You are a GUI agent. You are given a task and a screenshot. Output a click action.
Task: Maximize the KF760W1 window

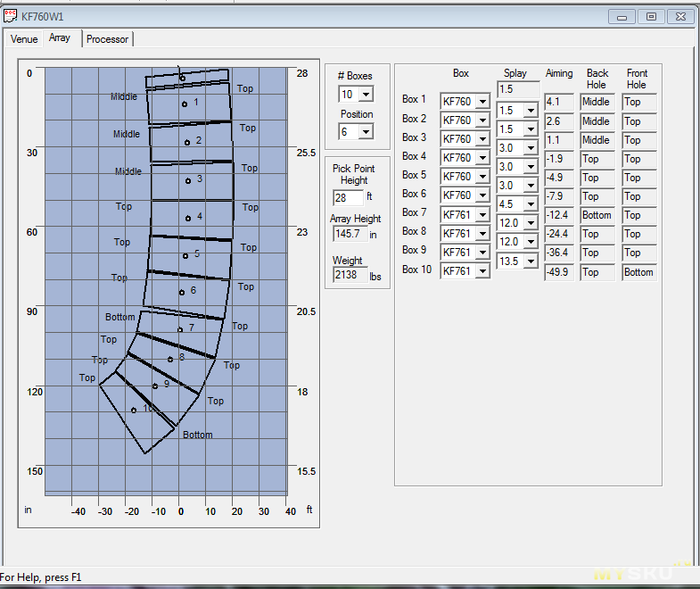(x=651, y=17)
